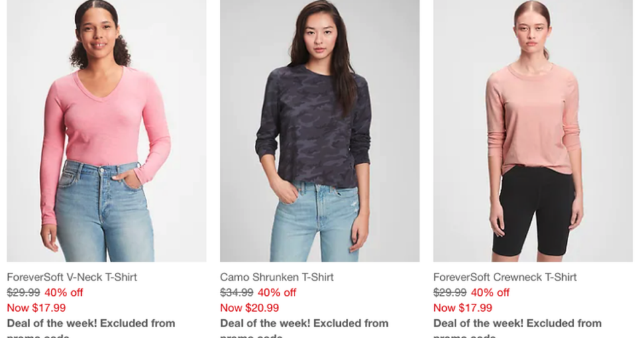644x338 pixels.
Task: Click the Deal of the week text under Camo T-Shirt
Action: (304, 323)
